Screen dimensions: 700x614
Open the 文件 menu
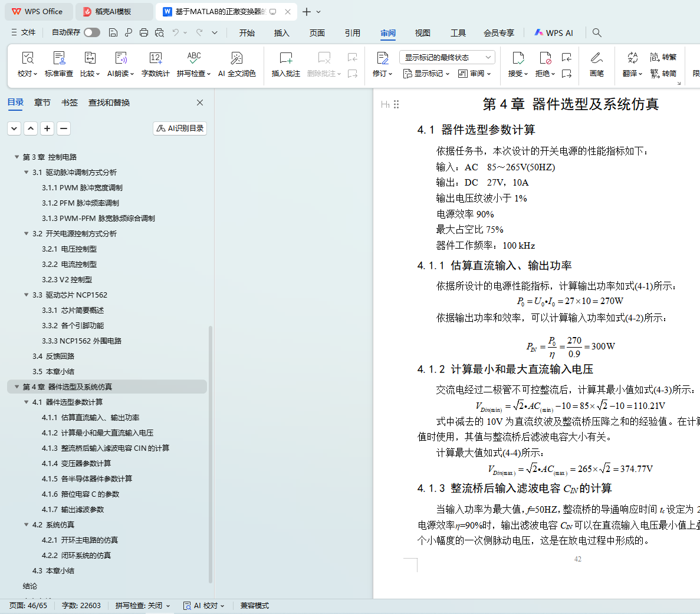[24, 32]
